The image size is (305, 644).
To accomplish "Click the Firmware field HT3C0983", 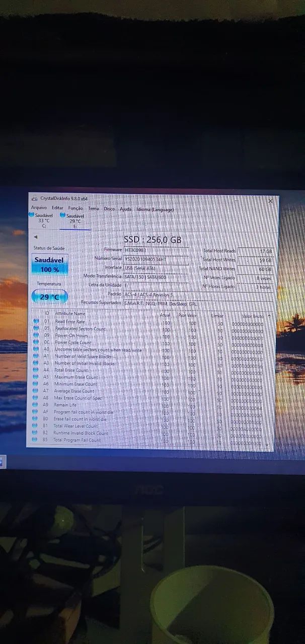I will (x=156, y=250).
